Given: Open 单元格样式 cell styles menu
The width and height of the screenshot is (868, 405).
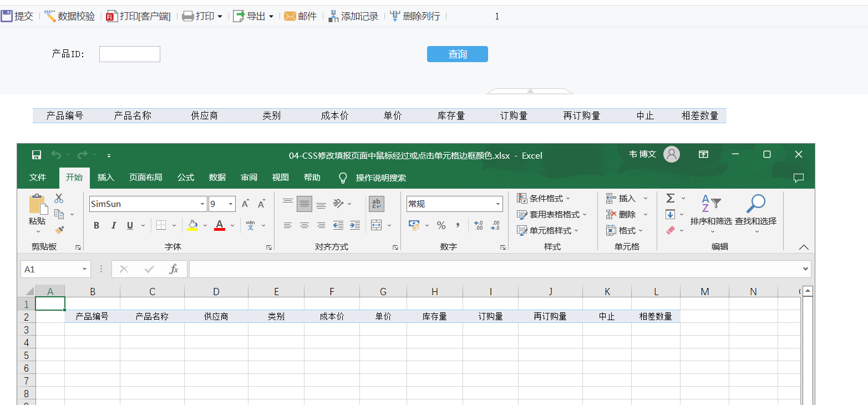Looking at the screenshot, I should 547,230.
